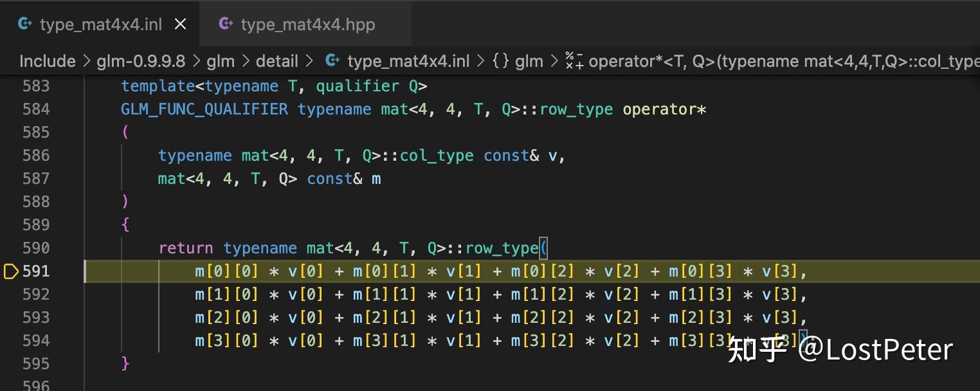Click the {} namespace icon before glm breadcrumb
980x391 pixels.
click(x=502, y=60)
